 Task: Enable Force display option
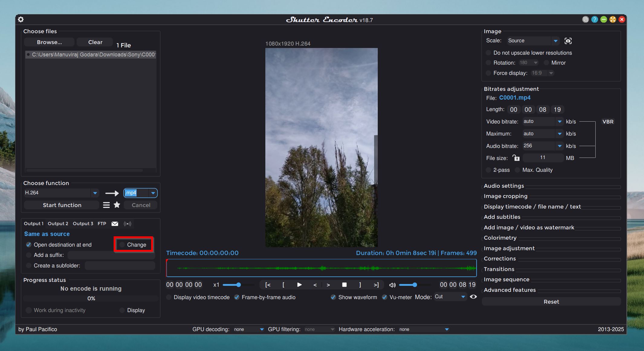click(488, 73)
